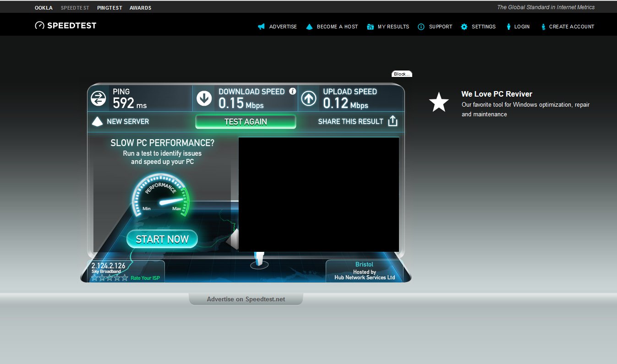The height and width of the screenshot is (364, 617).
Task: Click the Global Standard in Internet Metrics tagline
Action: tap(546, 7)
